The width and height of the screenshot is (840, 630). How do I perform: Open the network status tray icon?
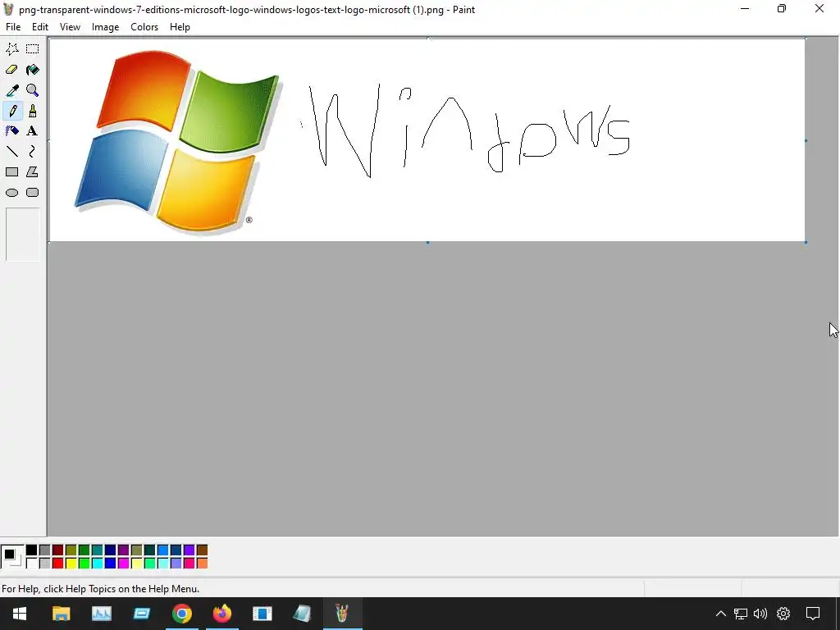click(741, 614)
